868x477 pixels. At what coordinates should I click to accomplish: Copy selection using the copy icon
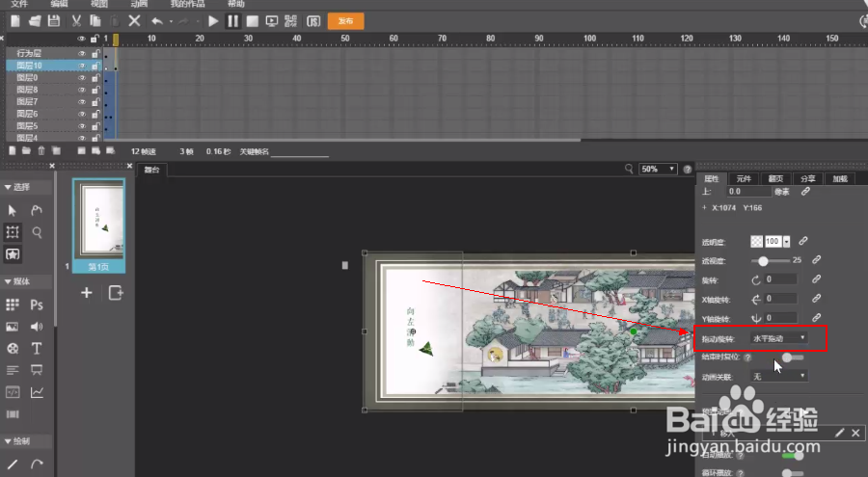coord(95,21)
